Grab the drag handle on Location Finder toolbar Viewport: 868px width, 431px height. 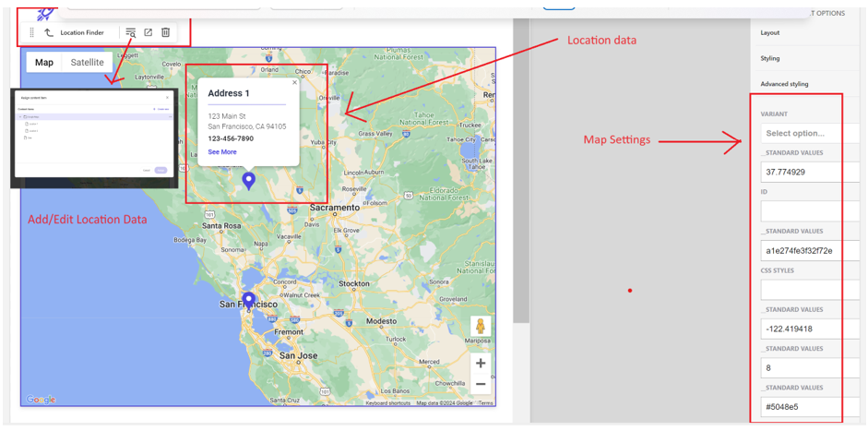tap(31, 32)
